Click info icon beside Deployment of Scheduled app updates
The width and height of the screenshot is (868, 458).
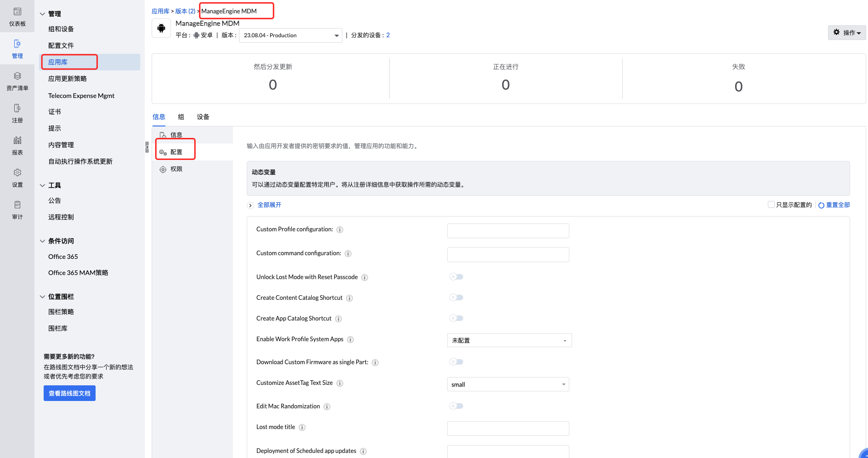click(x=363, y=451)
